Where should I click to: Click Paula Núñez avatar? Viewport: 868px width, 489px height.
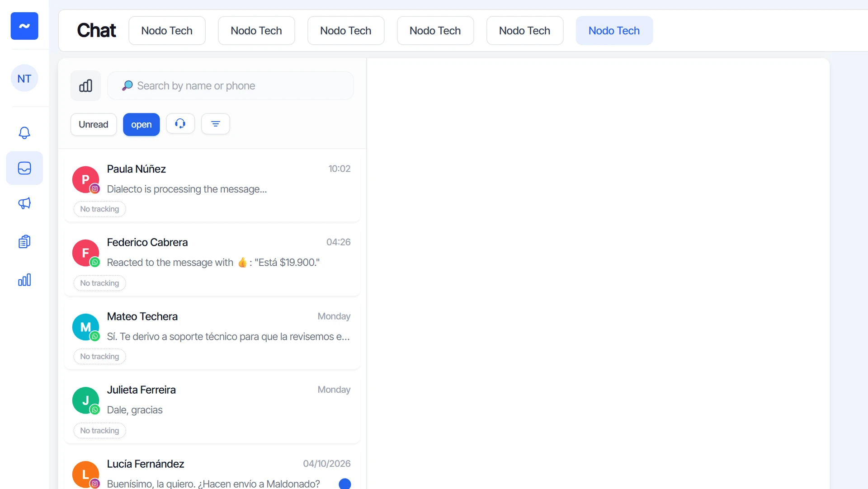pos(85,179)
